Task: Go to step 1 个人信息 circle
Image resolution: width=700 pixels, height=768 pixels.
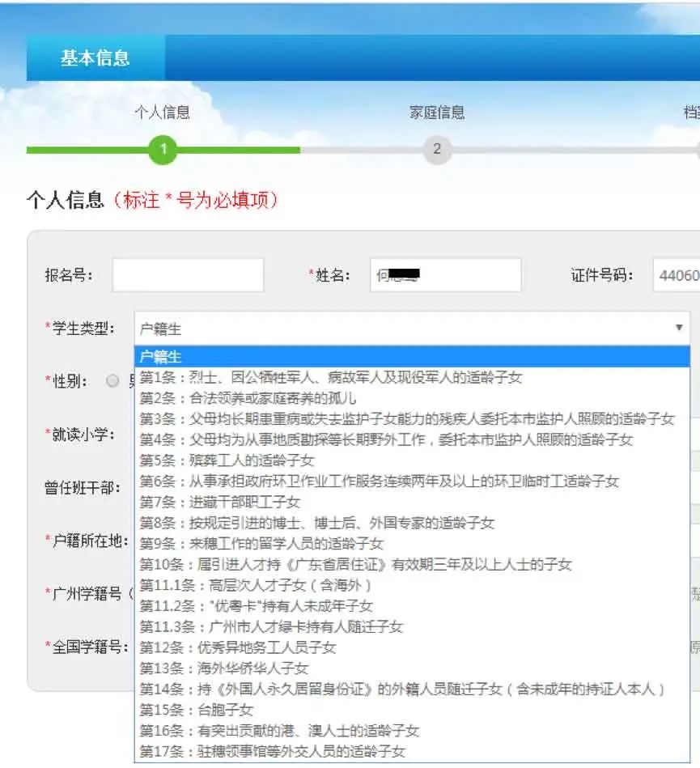Action: pyautogui.click(x=163, y=150)
